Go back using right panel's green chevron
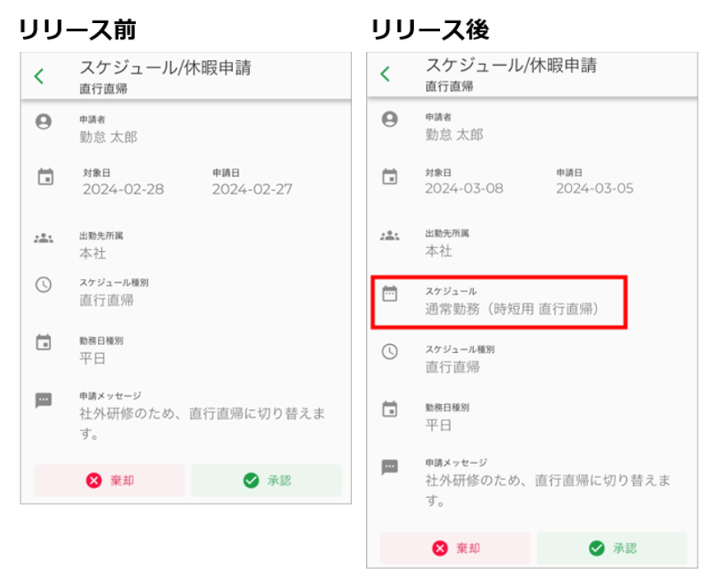728x581 pixels. (385, 74)
